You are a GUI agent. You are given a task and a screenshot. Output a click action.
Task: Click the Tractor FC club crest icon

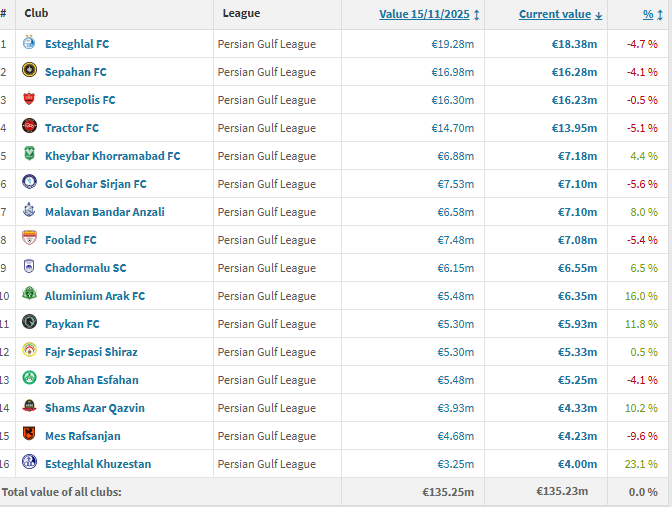29,128
